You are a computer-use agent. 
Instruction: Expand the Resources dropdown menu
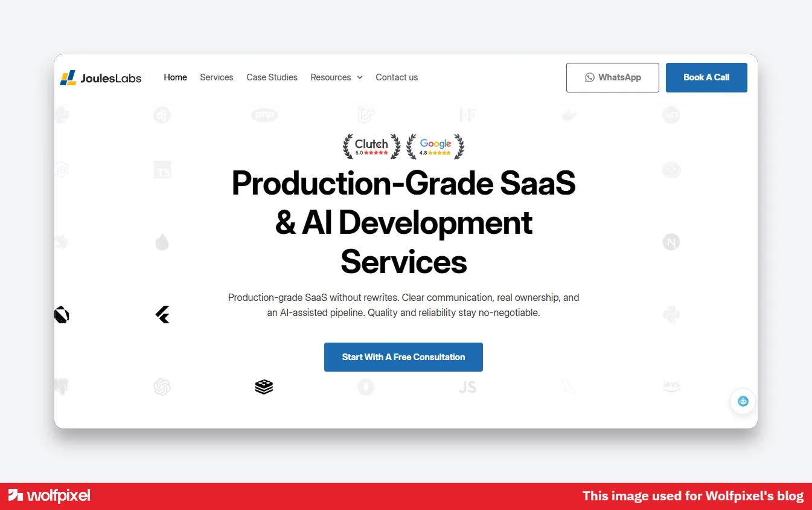point(336,77)
